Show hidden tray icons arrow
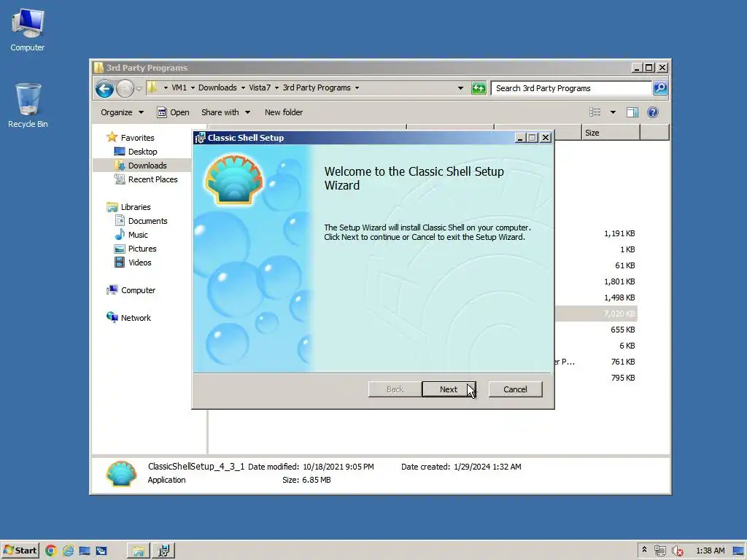Image resolution: width=747 pixels, height=560 pixels. tap(645, 550)
